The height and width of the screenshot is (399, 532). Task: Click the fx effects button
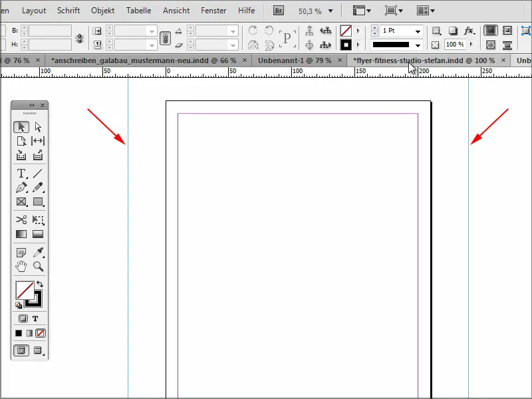pyautogui.click(x=468, y=31)
